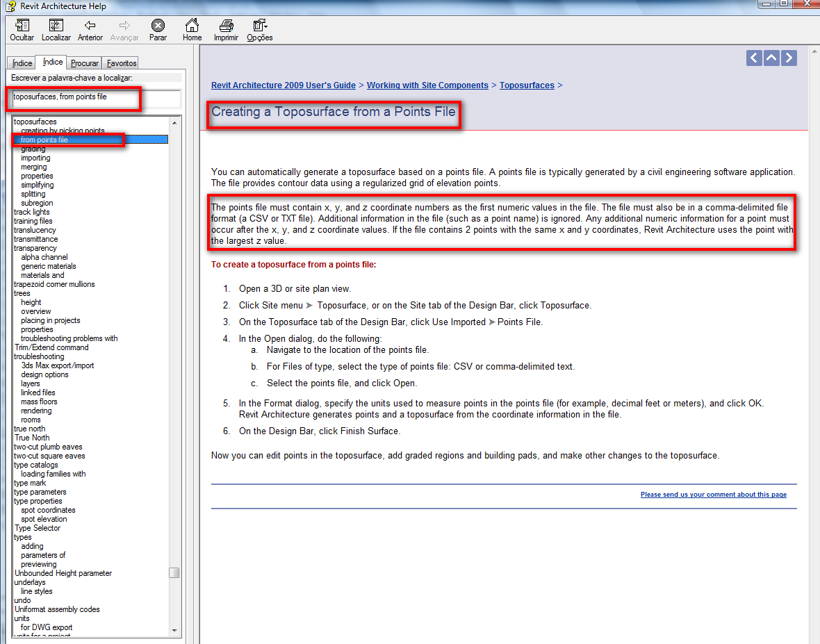The height and width of the screenshot is (644, 820).
Task: Click the up-level arrow button in topic header
Action: tap(771, 58)
